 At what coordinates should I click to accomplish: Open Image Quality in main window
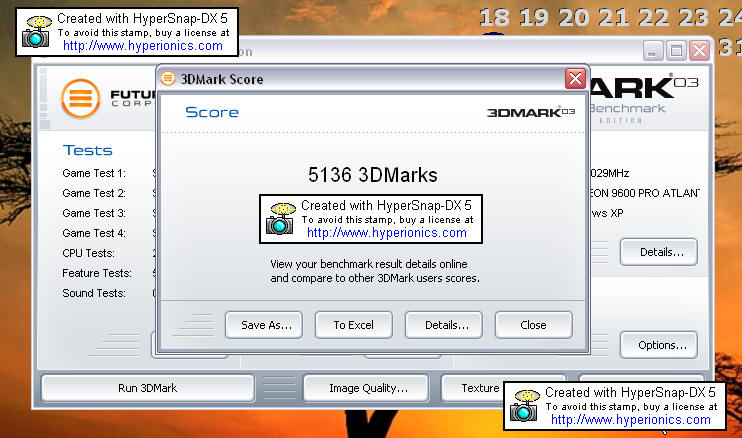(366, 388)
